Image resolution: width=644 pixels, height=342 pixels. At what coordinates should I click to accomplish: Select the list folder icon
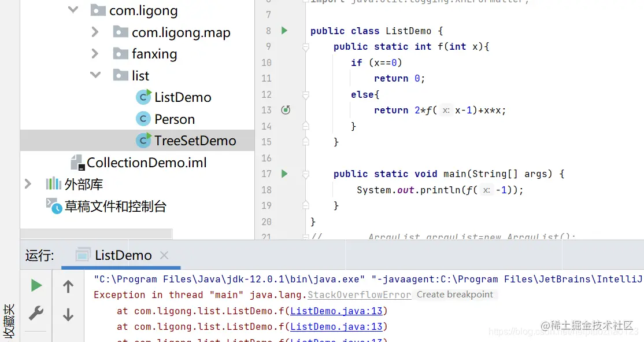121,75
